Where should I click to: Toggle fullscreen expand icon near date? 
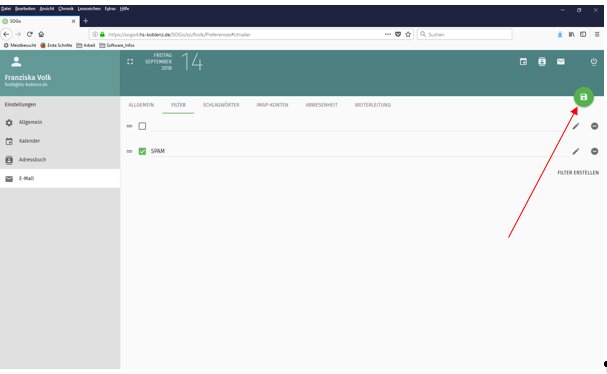click(130, 62)
